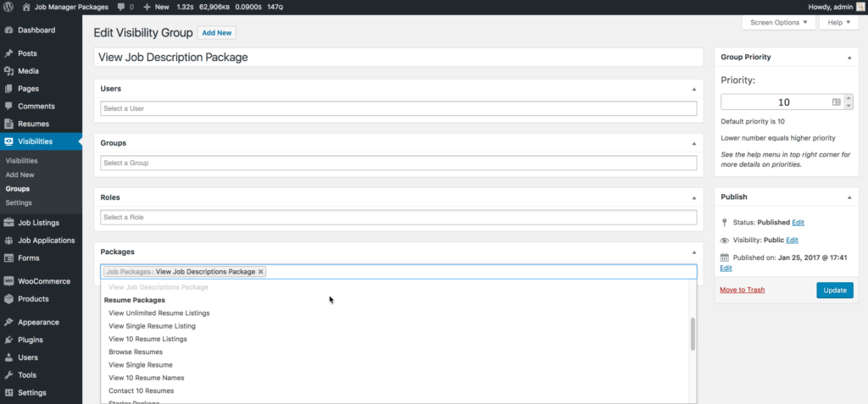
Task: Click the Move to Trash link
Action: pyautogui.click(x=743, y=290)
